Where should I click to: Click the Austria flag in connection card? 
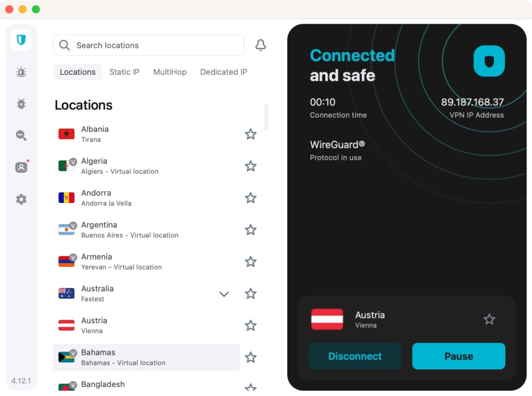click(x=327, y=319)
